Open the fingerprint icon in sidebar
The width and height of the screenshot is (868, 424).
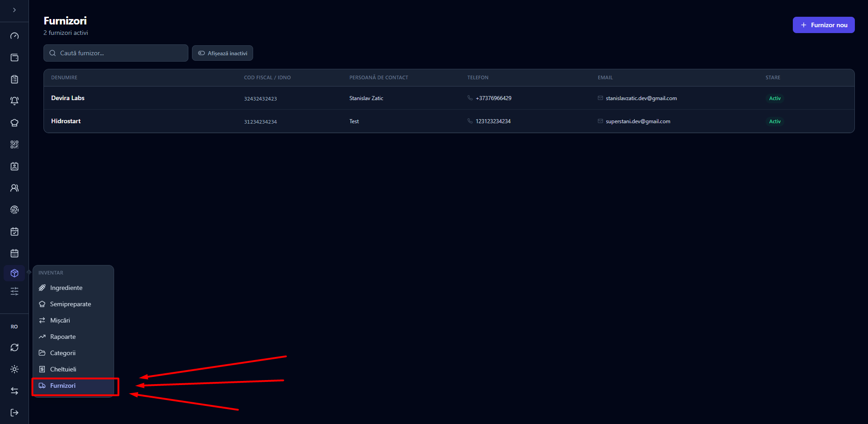click(14, 210)
